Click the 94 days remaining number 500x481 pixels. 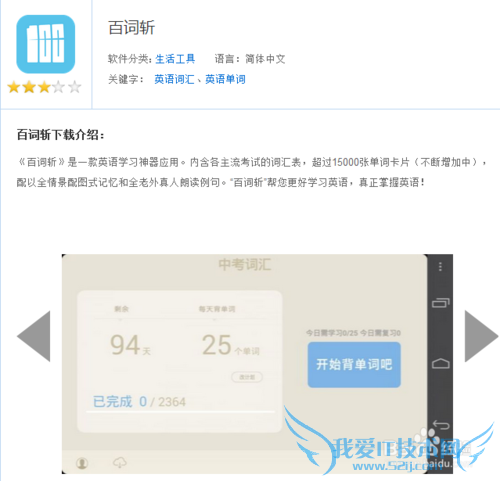(x=125, y=345)
